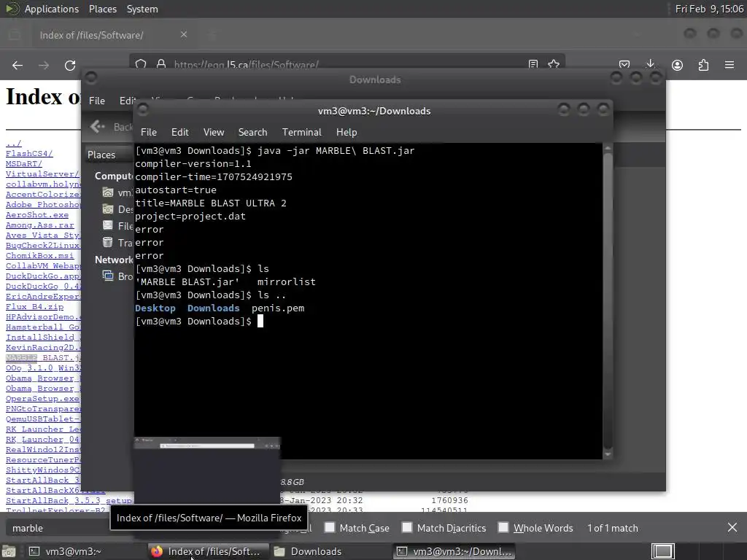This screenshot has width=747, height=560.
Task: Click the Flux_B4.zip link
Action: tap(34, 307)
